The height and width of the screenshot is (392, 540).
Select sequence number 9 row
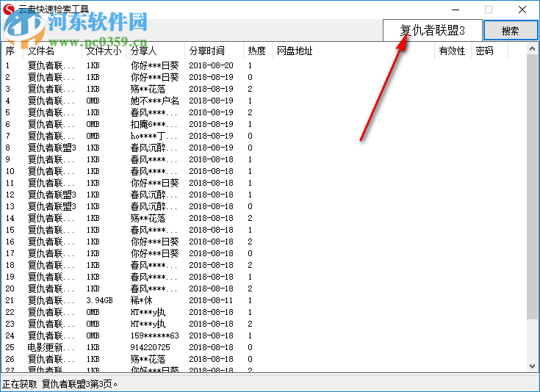(7, 159)
